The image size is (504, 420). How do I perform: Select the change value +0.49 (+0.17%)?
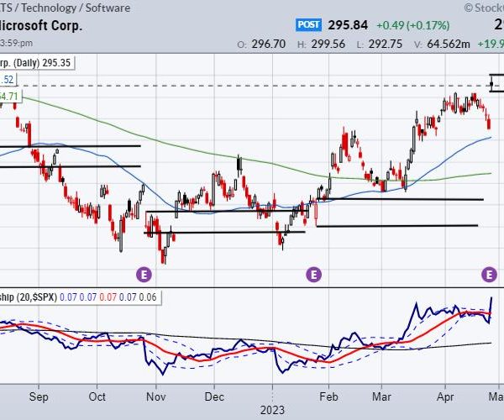pos(413,25)
